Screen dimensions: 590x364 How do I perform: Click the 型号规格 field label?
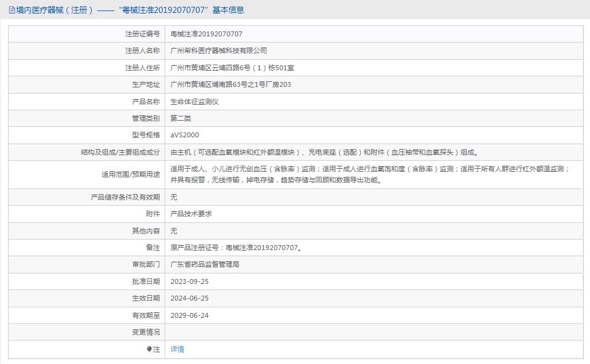click(146, 135)
